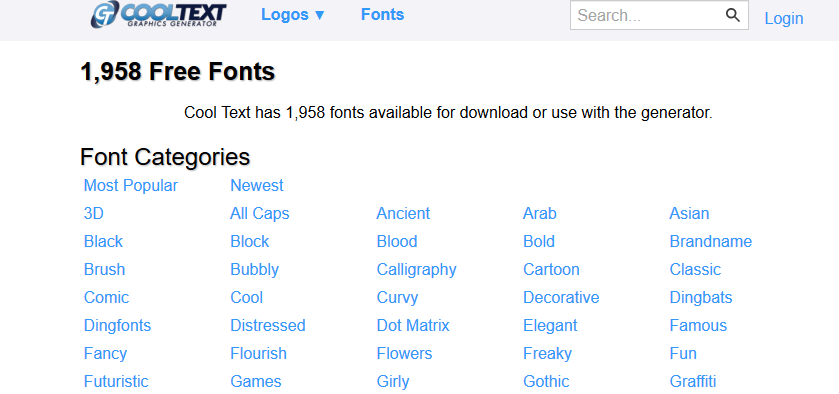Click the 'Cool Text has 1,958 fonts' sentence
The height and width of the screenshot is (394, 839).
pyautogui.click(x=448, y=113)
